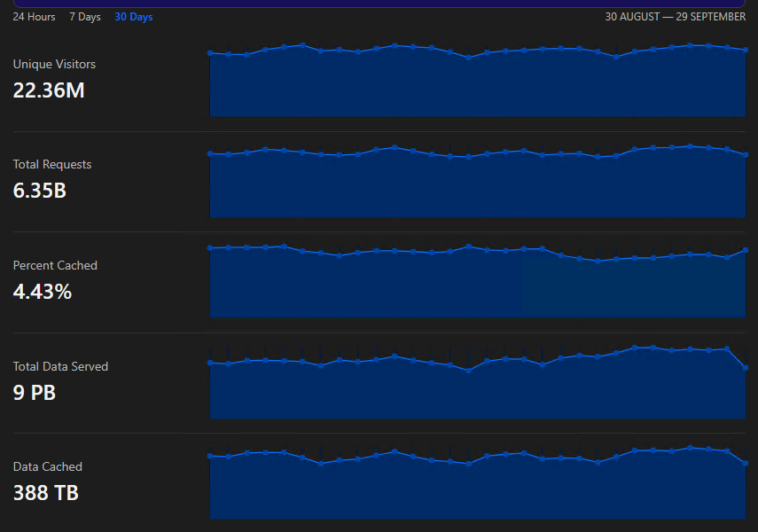758x532 pixels.
Task: Select the 24 Hours time range
Action: [34, 17]
